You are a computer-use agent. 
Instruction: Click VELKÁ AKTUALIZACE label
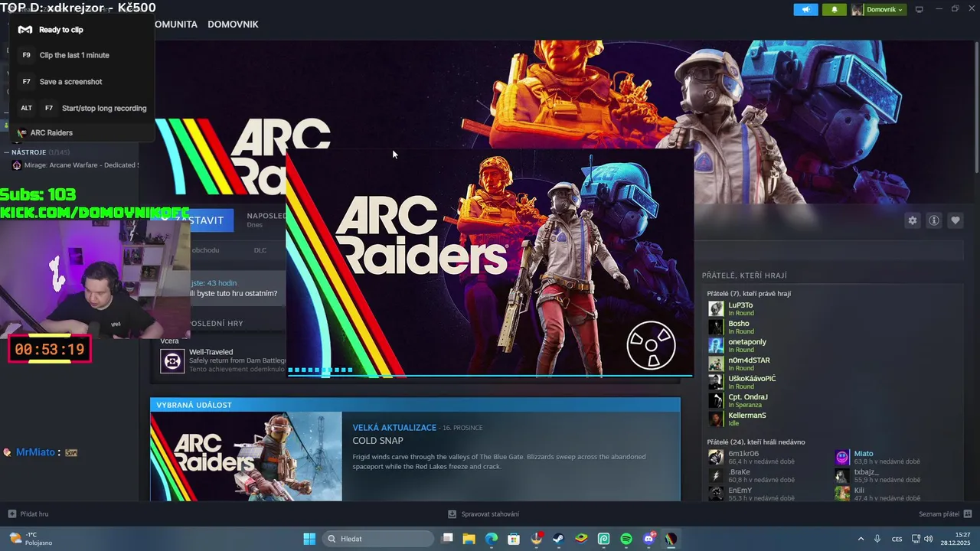point(394,428)
